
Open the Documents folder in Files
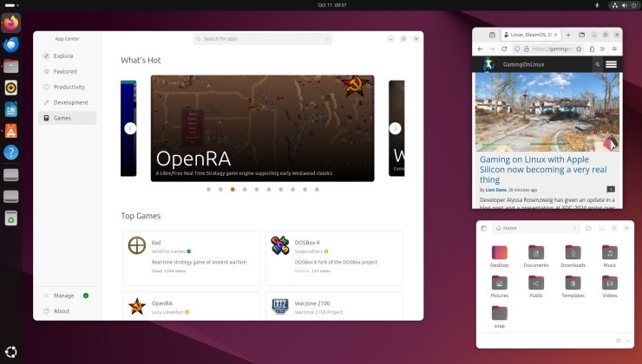point(536,257)
